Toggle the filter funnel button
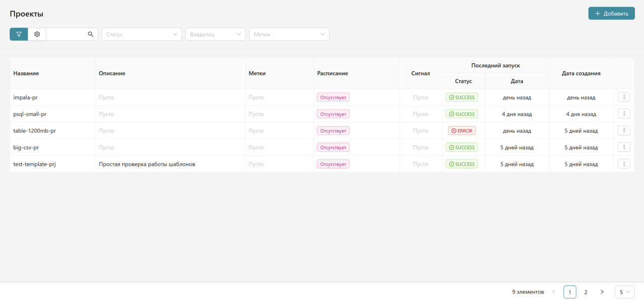 coord(19,34)
